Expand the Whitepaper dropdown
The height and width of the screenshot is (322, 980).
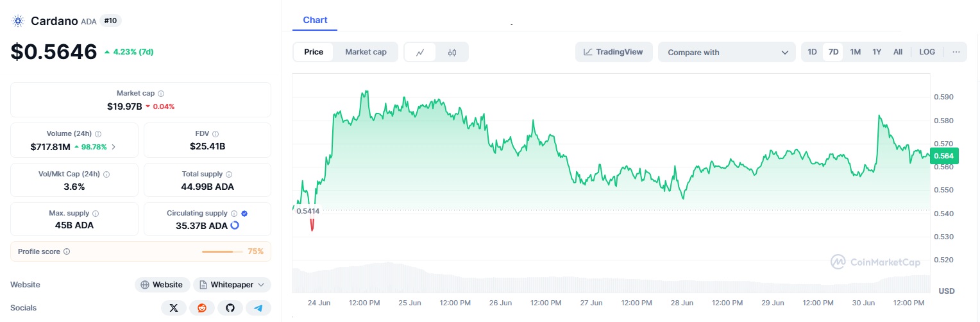(x=232, y=285)
